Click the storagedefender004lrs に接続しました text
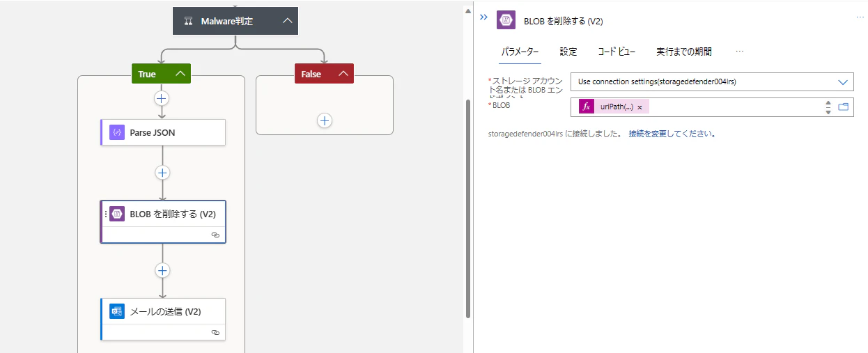 tap(555, 133)
